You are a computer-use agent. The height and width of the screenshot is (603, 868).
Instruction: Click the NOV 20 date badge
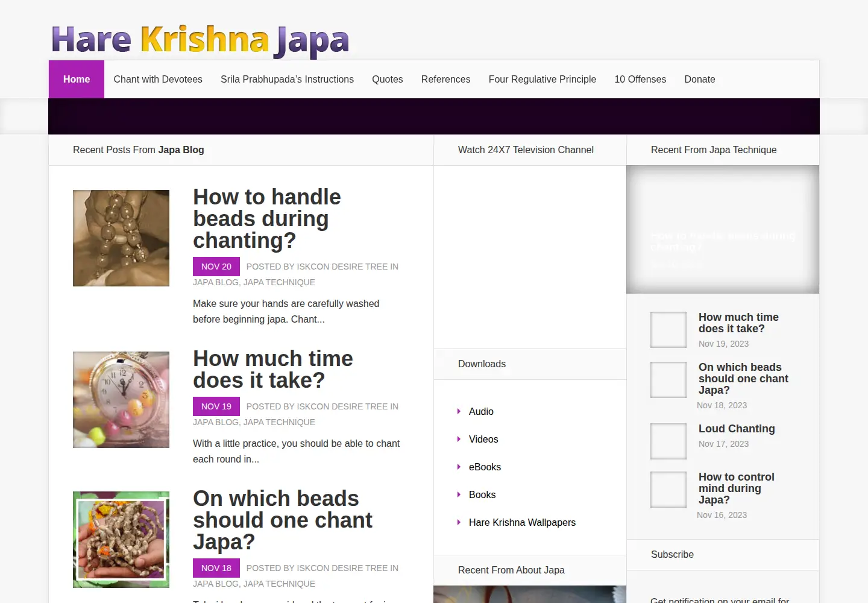point(216,267)
